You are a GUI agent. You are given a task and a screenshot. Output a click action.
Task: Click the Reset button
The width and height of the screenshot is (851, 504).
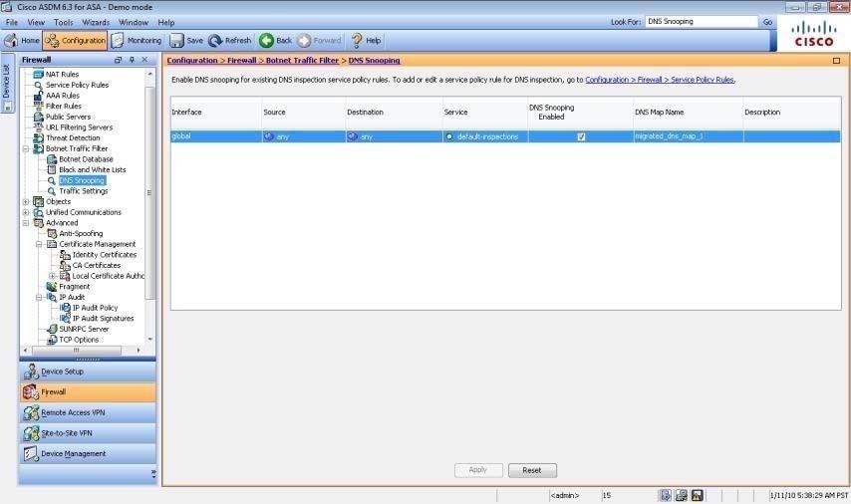coord(532,470)
